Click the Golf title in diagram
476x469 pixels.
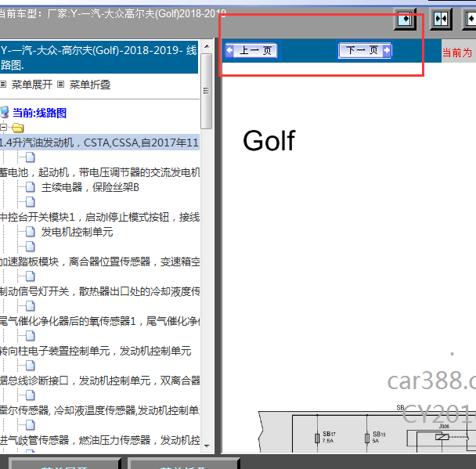pyautogui.click(x=269, y=141)
